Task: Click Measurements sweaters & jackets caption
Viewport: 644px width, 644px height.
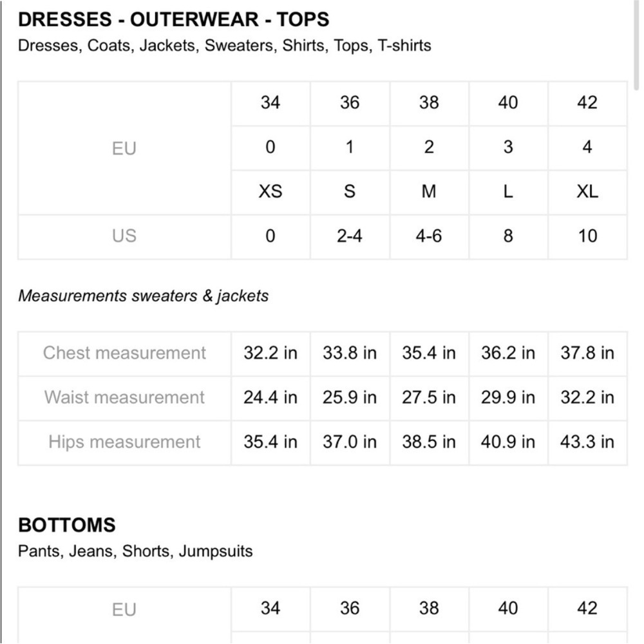Action: tap(144, 296)
